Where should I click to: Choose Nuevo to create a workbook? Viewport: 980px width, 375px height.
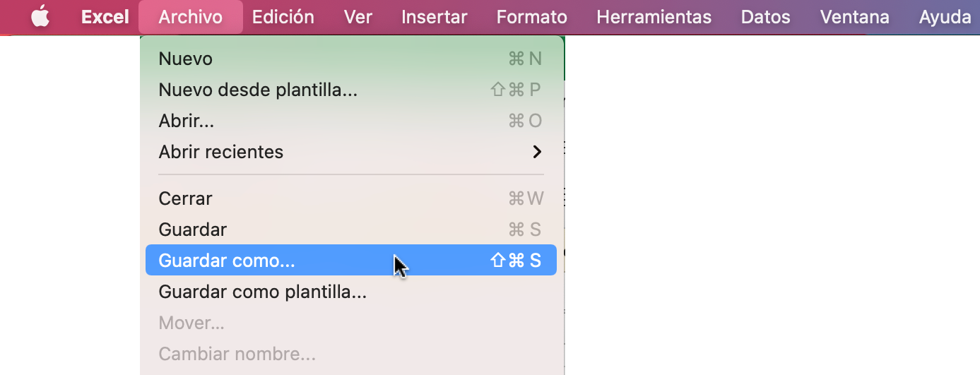185,59
